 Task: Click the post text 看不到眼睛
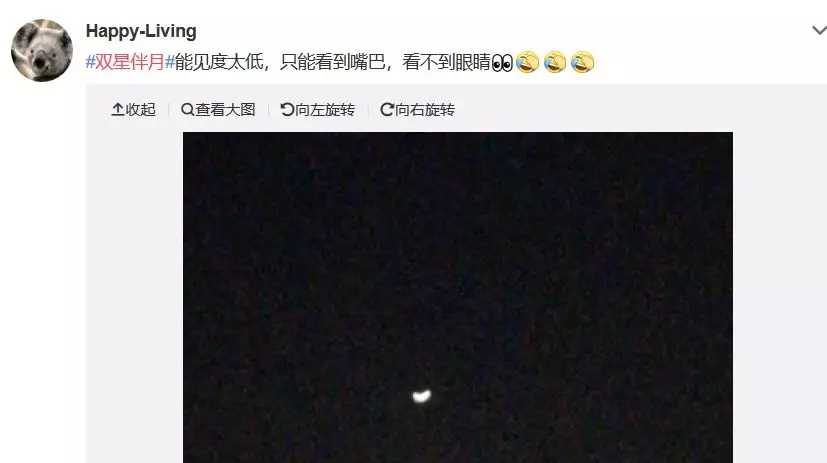click(x=446, y=62)
